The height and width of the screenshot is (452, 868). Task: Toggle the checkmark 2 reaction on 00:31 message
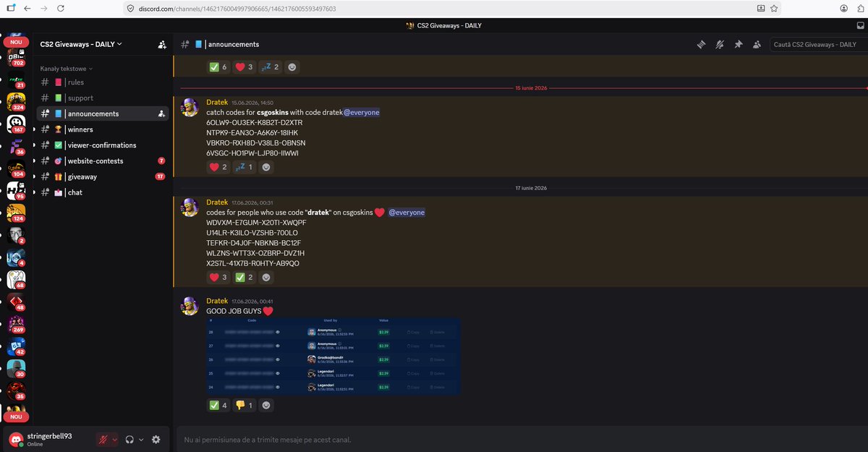coord(244,277)
